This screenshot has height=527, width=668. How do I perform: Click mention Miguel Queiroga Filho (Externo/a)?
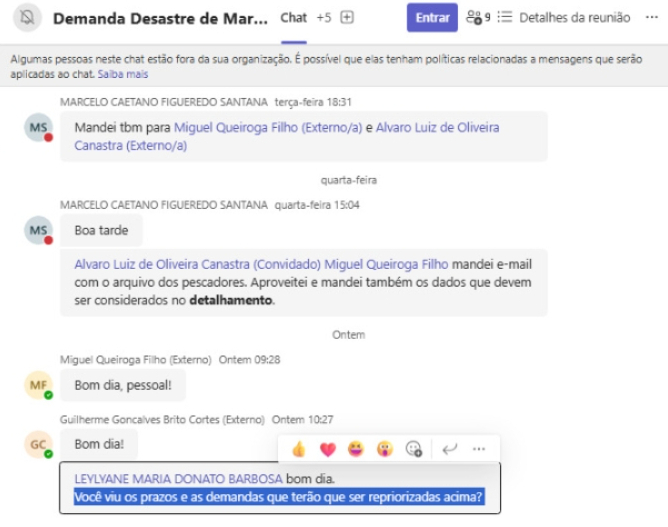click(268, 127)
